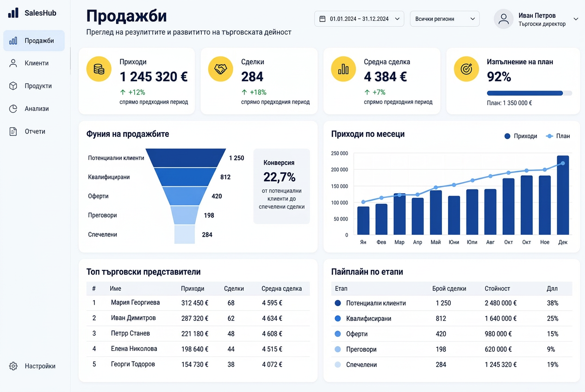Click the Май bar in monthly chart
Screen dimensions: 585x392
[x=436, y=212]
